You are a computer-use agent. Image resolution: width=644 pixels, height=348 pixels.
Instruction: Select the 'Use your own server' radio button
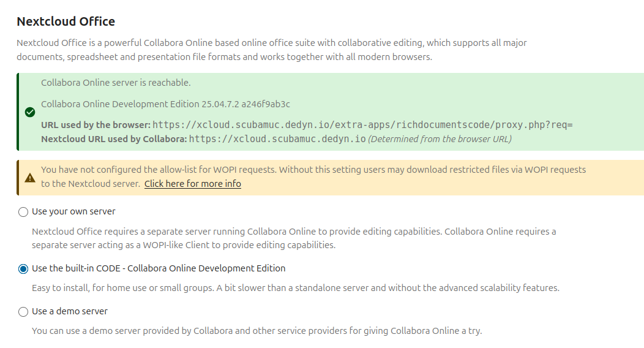coord(23,212)
